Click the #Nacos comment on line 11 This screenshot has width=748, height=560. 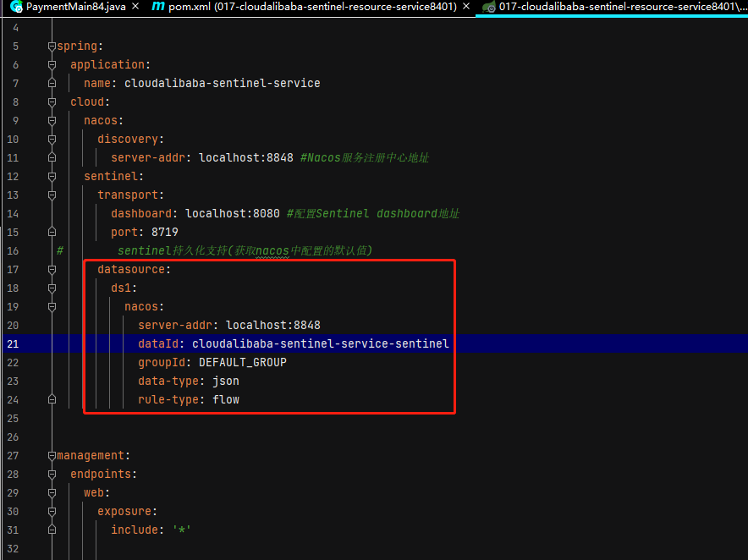365,158
